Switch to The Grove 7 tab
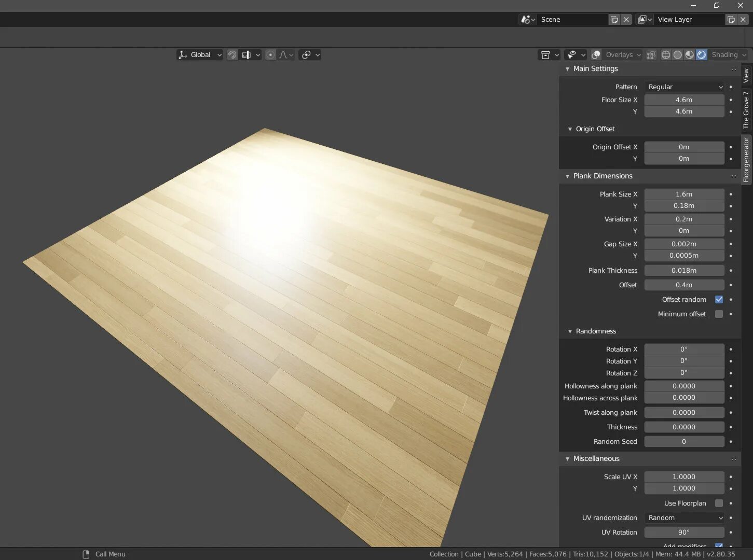Viewport: 753px width, 560px height. point(746,110)
